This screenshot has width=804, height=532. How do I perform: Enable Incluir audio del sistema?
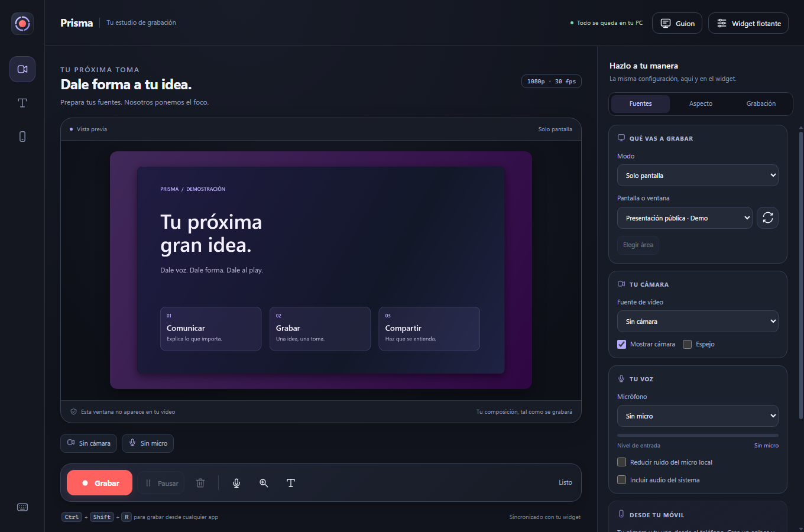point(621,480)
